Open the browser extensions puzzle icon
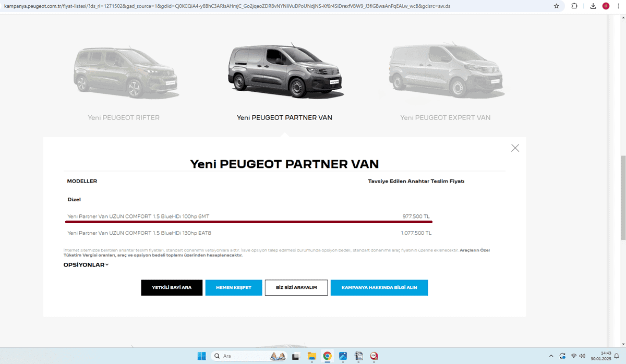 pyautogui.click(x=574, y=6)
